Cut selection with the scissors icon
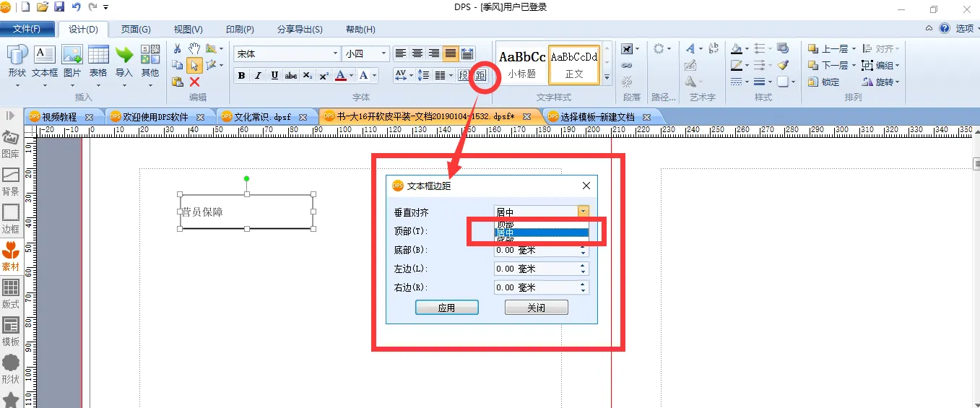Viewport: 980px width, 408px height. (x=178, y=48)
